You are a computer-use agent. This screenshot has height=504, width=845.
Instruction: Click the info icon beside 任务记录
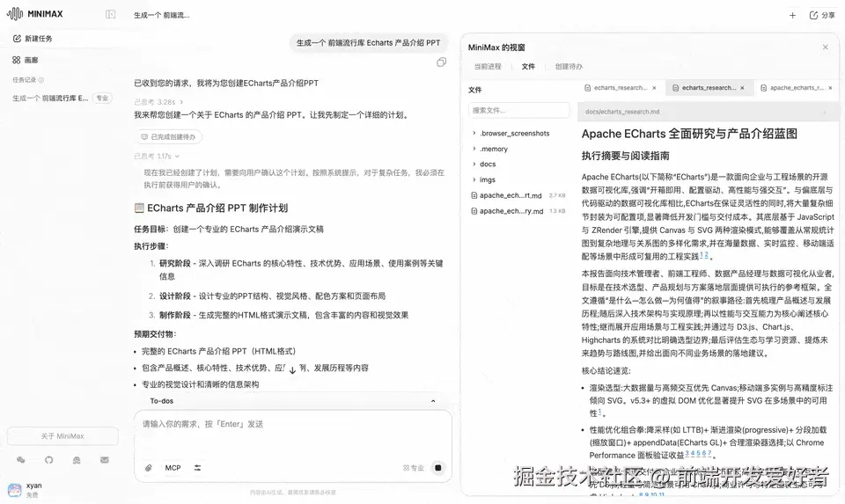(x=41, y=80)
